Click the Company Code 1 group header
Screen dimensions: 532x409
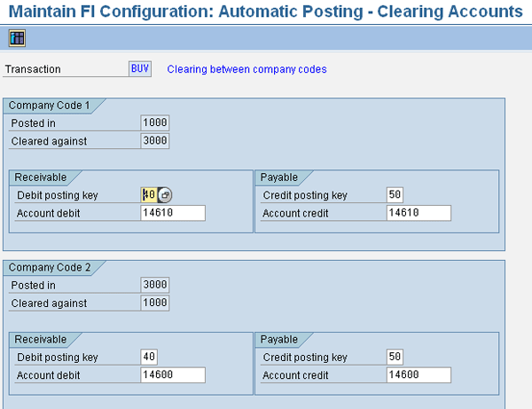pyautogui.click(x=50, y=105)
